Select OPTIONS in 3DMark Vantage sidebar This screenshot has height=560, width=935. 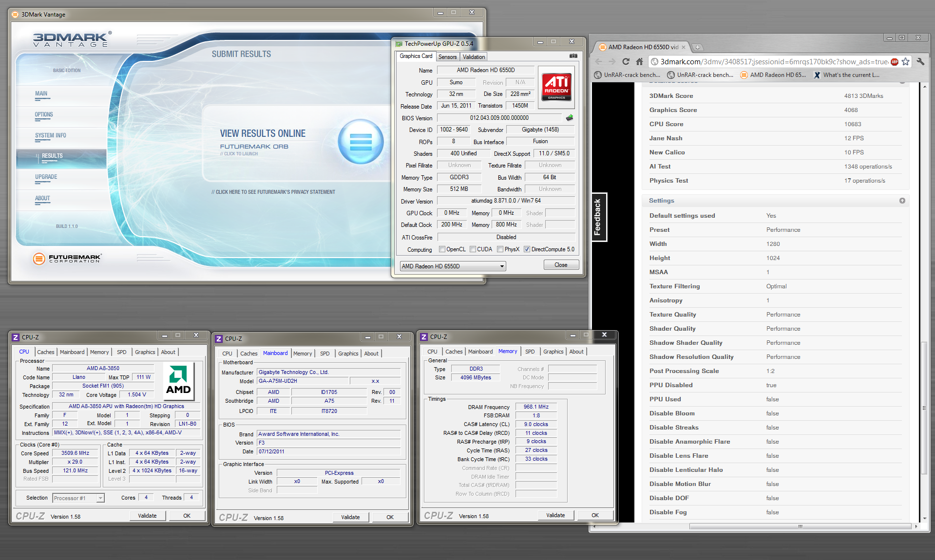coord(44,115)
